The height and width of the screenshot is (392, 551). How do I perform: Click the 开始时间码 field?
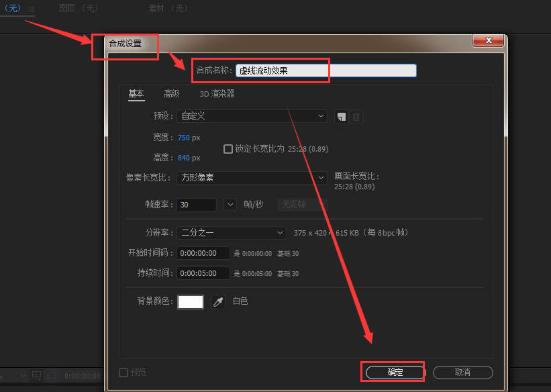203,253
